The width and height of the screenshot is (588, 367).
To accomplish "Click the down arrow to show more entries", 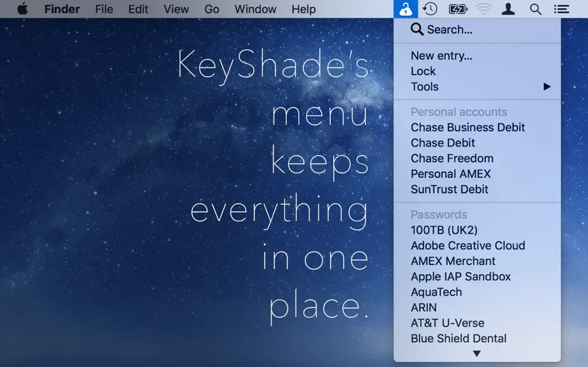I will pos(476,354).
